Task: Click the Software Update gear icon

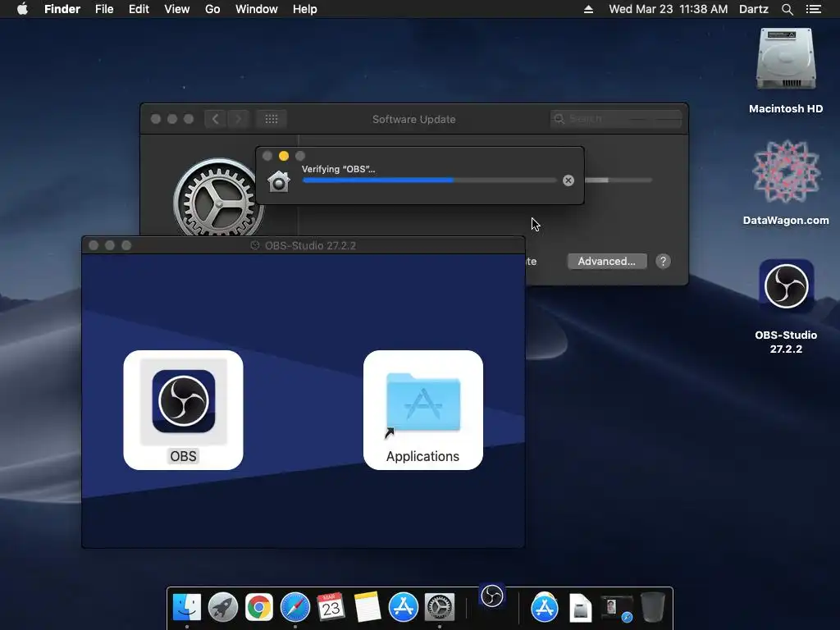Action: point(218,197)
